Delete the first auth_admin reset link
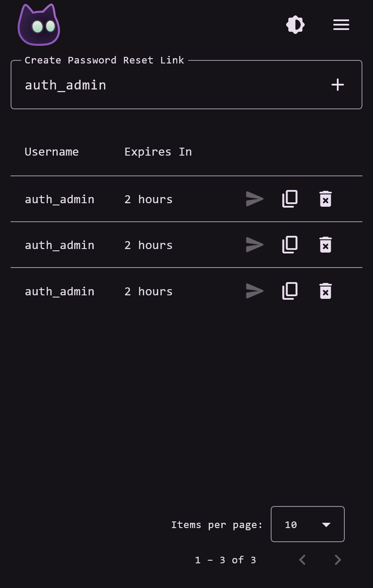Screen dimensions: 373x588 click(x=325, y=199)
